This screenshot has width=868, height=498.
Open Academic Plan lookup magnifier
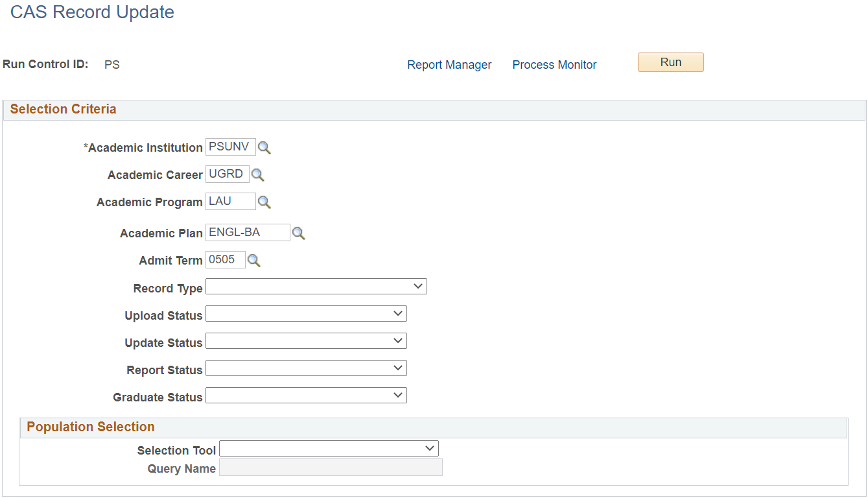(x=298, y=233)
